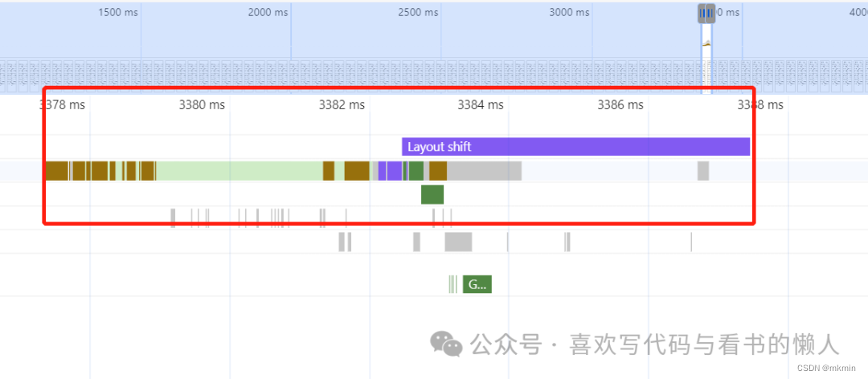Viewport: 868px width, 379px height.
Task: Click the 3386 ms ruler label
Action: 620,104
